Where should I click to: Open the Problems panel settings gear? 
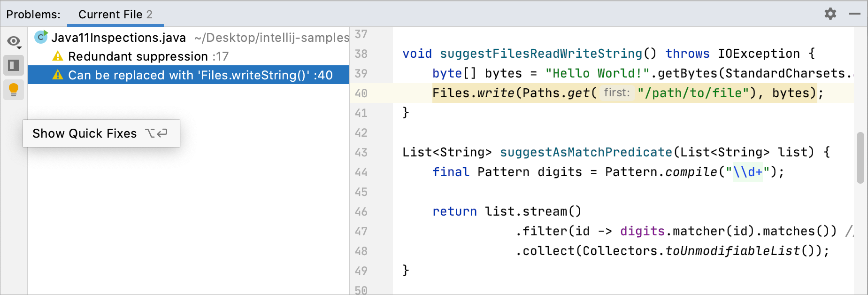(x=830, y=14)
